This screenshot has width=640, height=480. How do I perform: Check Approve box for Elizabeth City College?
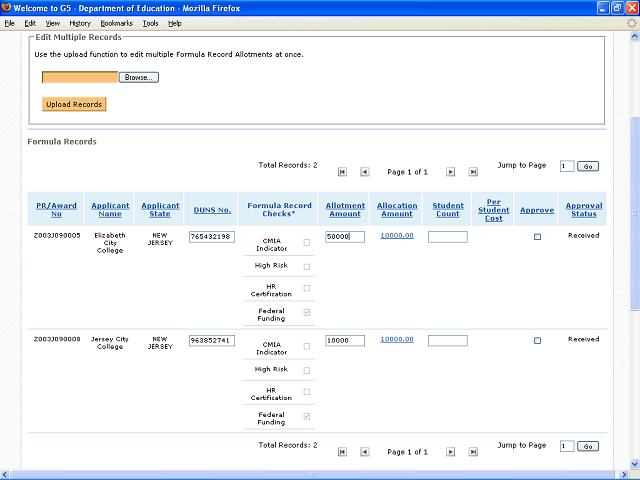[x=537, y=237]
